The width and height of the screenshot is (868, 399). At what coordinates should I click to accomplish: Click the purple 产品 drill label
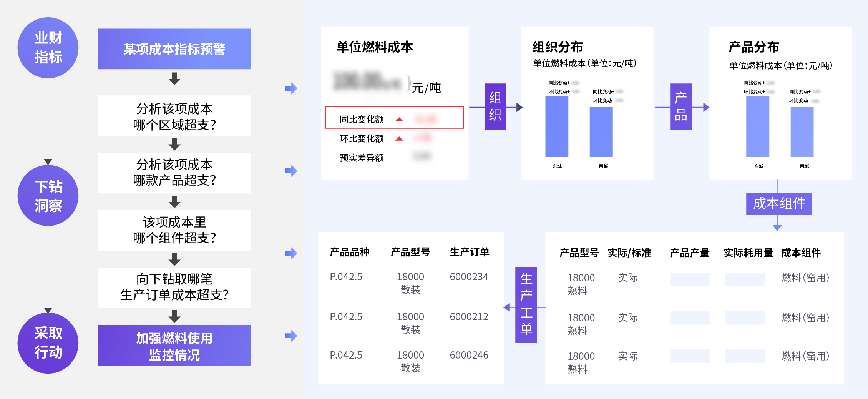pos(681,106)
